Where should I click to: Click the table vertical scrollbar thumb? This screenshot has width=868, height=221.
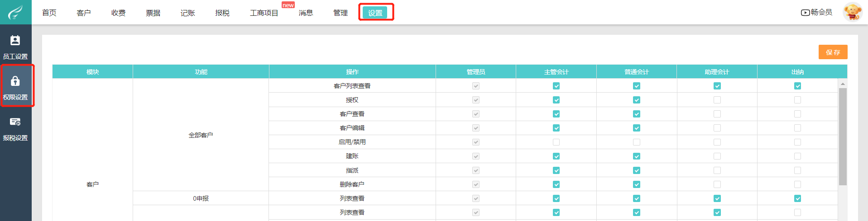(843, 136)
